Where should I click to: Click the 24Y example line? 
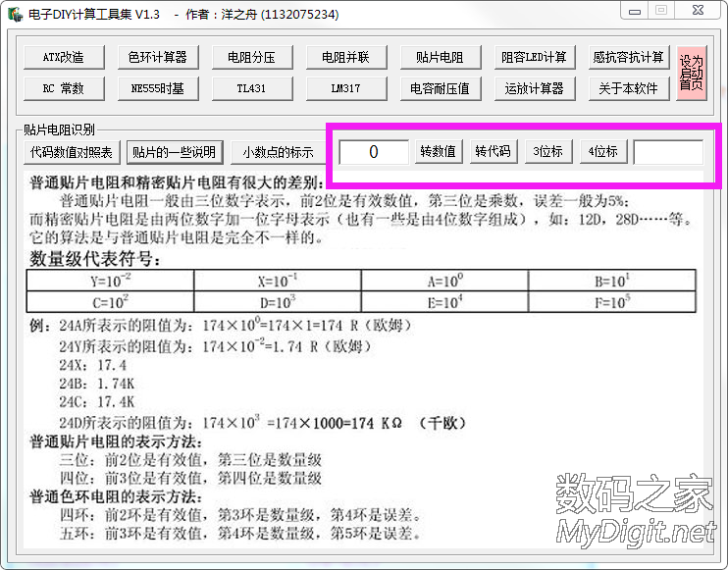(216, 346)
